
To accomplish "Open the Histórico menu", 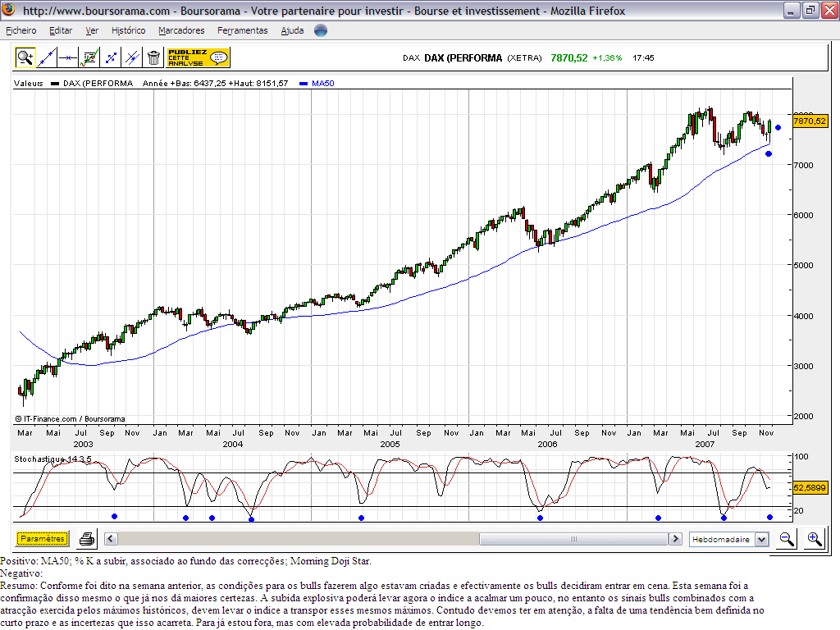I will pyautogui.click(x=128, y=30).
